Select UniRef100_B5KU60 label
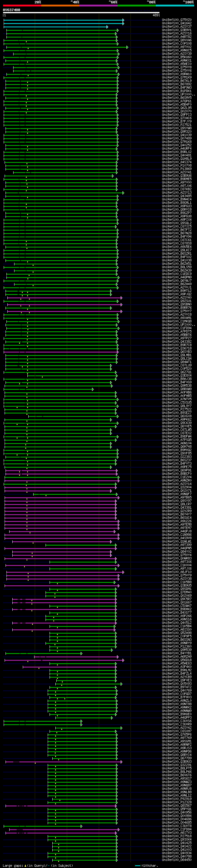 177,57
